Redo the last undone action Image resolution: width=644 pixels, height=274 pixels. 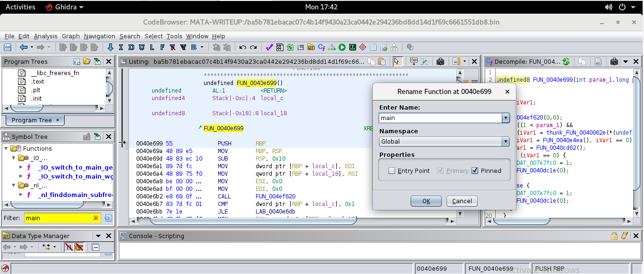(253, 47)
